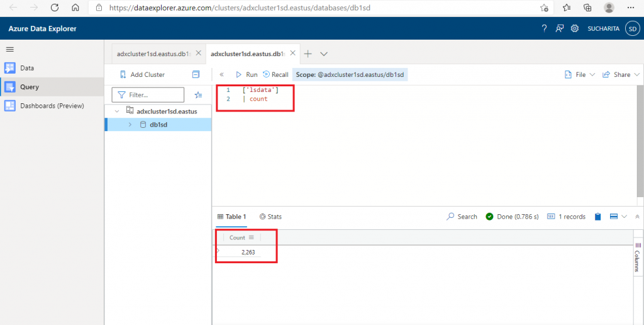
Task: Click query line 1 ['lsdata']
Action: click(x=260, y=89)
